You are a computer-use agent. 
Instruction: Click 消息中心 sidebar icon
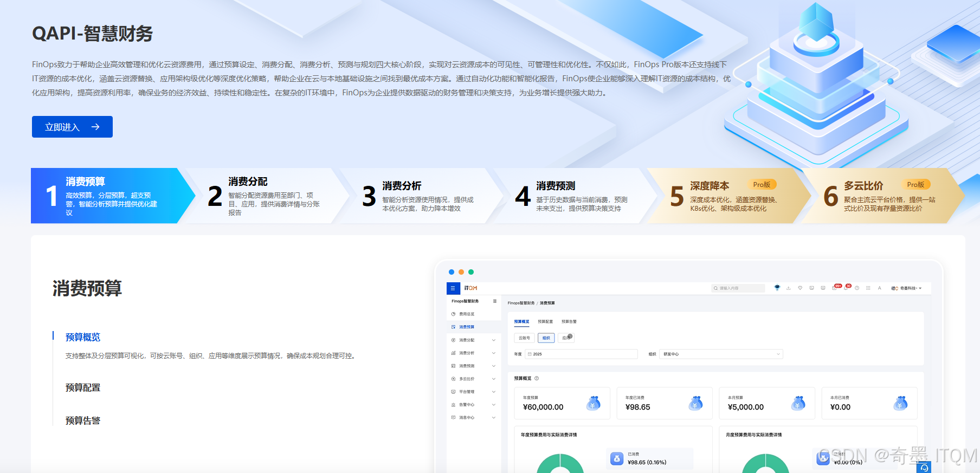453,418
